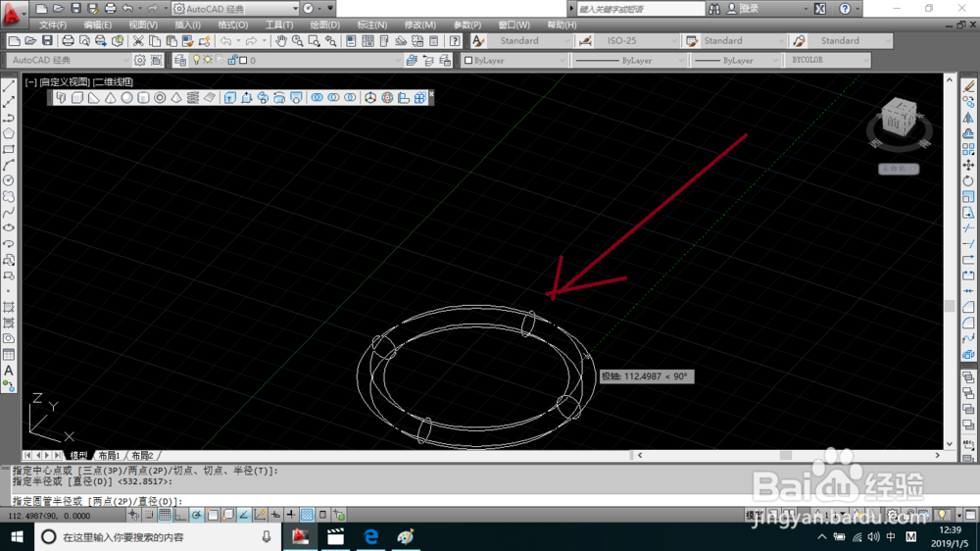Viewport: 980px width, 551px height.
Task: Open the 视图(V) menu
Action: click(143, 25)
